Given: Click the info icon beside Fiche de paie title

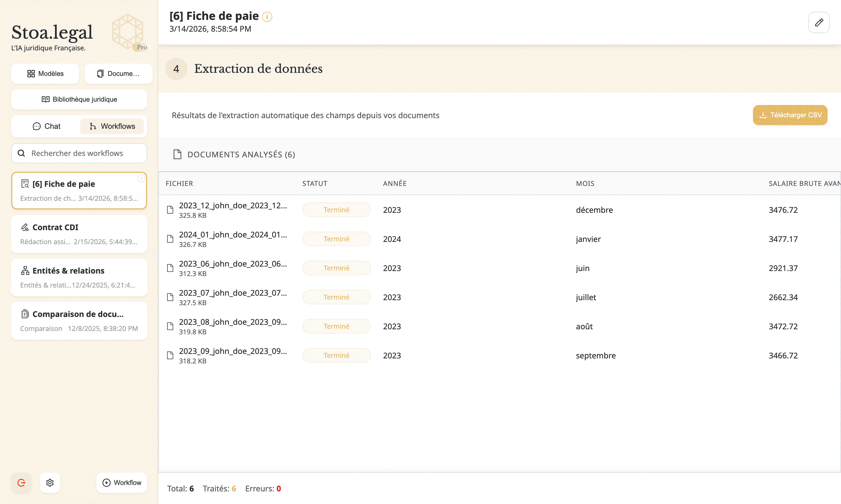Looking at the screenshot, I should coord(267,17).
